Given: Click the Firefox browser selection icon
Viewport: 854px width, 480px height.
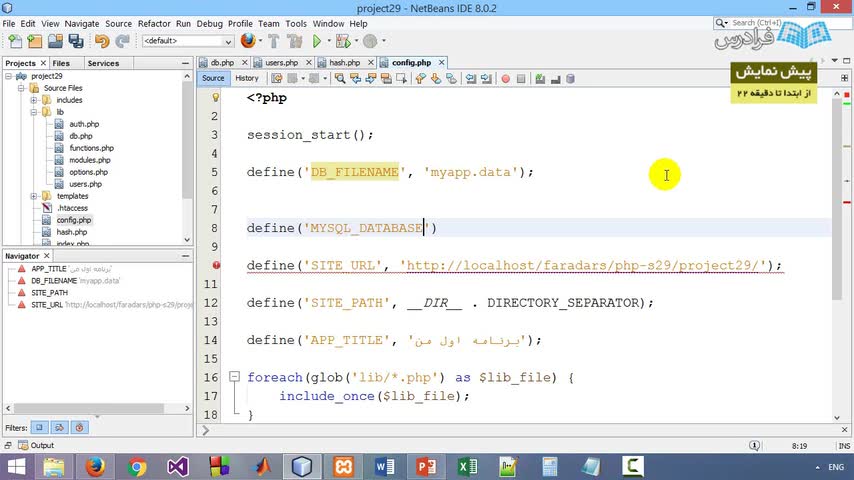Looking at the screenshot, I should click(x=248, y=40).
